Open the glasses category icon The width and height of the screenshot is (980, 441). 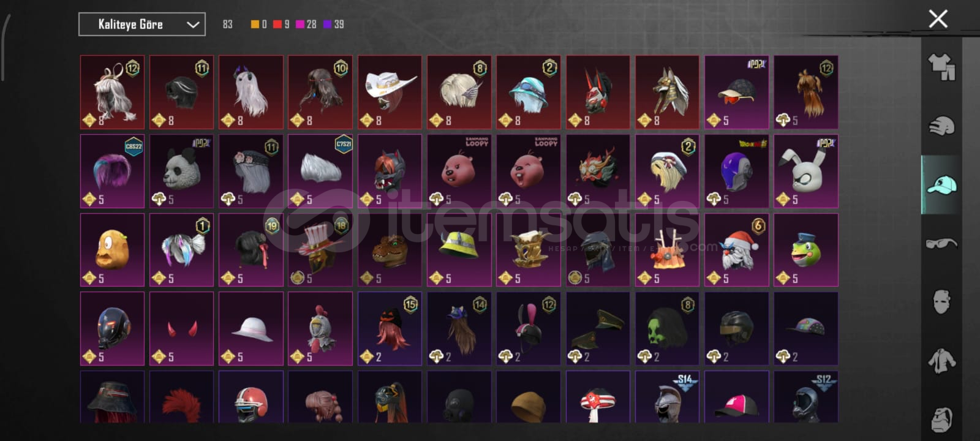pyautogui.click(x=941, y=243)
